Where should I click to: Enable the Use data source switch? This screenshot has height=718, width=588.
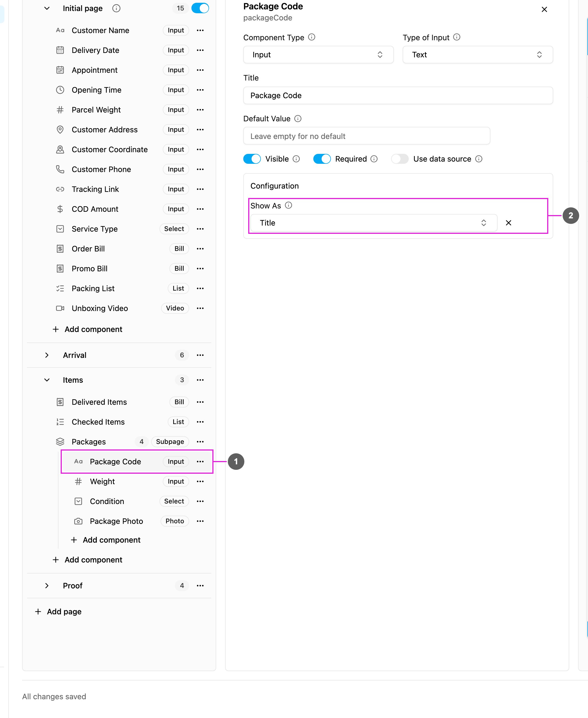tap(400, 159)
